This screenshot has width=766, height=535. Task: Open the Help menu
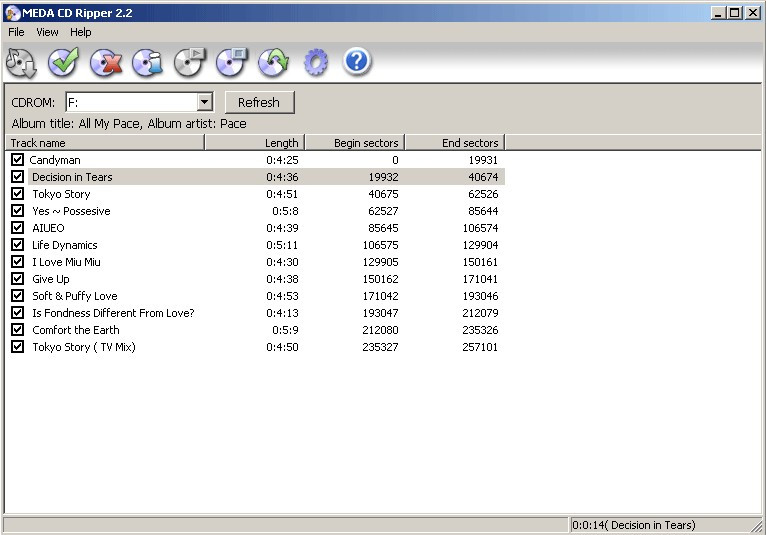(x=81, y=32)
